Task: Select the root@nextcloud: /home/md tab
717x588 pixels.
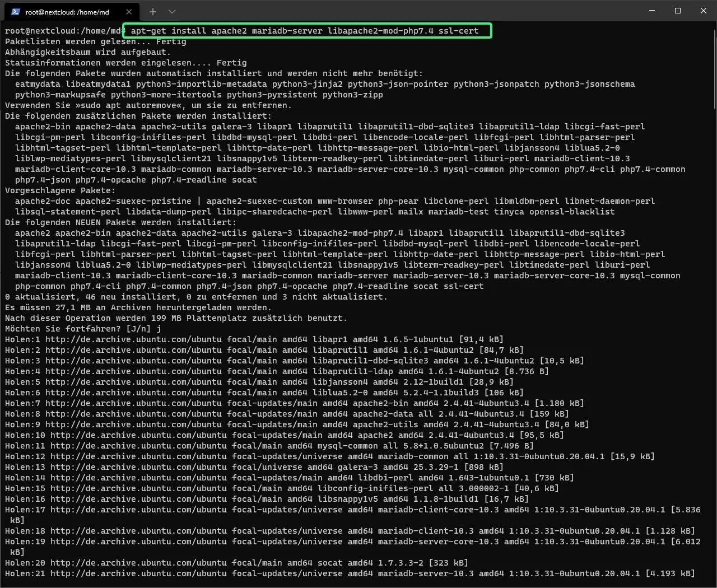Action: tap(72, 11)
